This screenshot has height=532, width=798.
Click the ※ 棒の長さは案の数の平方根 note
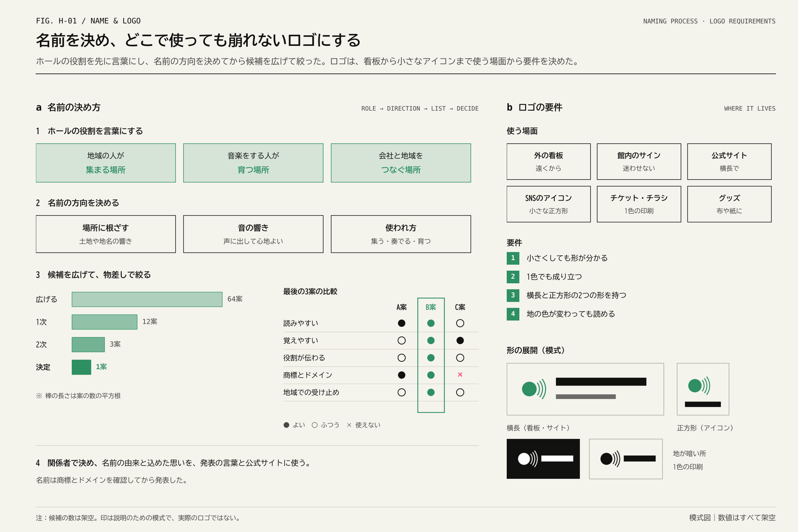[x=78, y=396]
